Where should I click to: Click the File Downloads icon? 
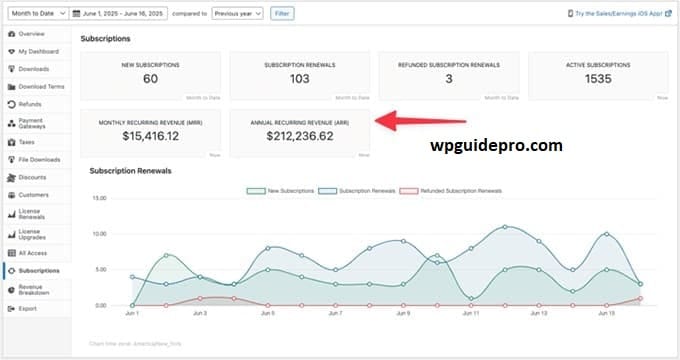point(12,160)
